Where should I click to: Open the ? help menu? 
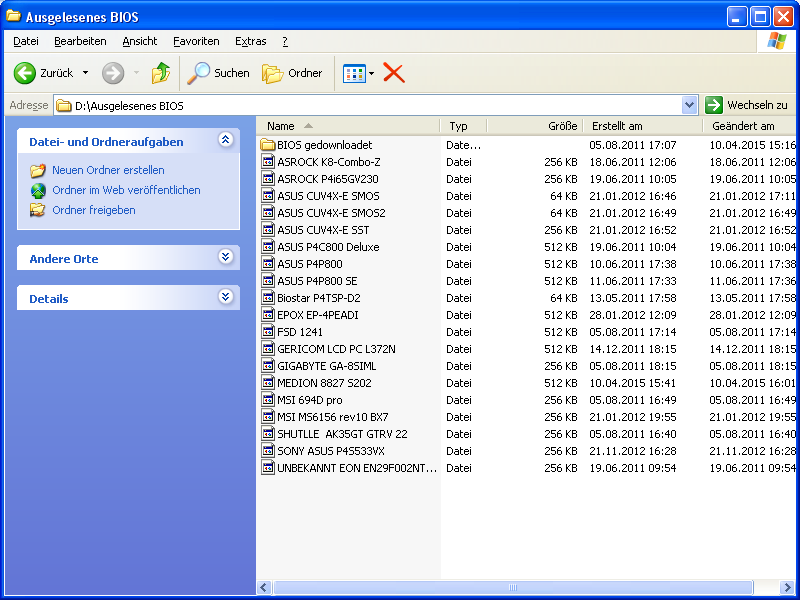[285, 41]
